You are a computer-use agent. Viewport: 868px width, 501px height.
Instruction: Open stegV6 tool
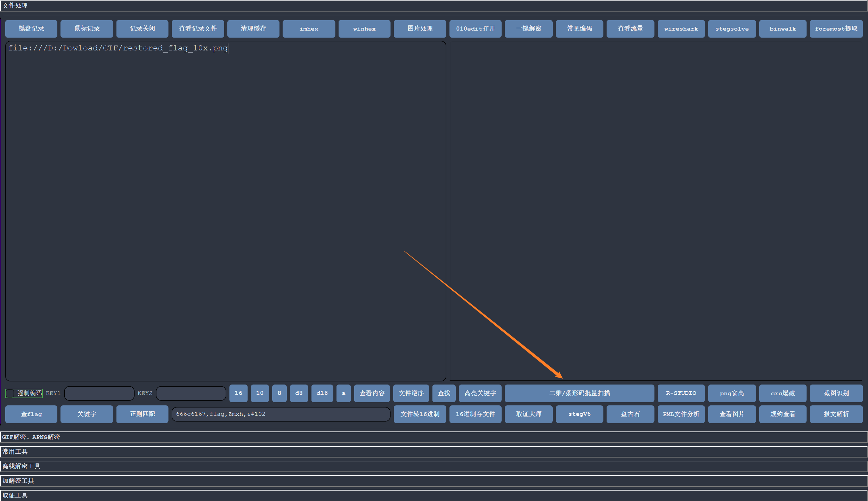tap(579, 414)
